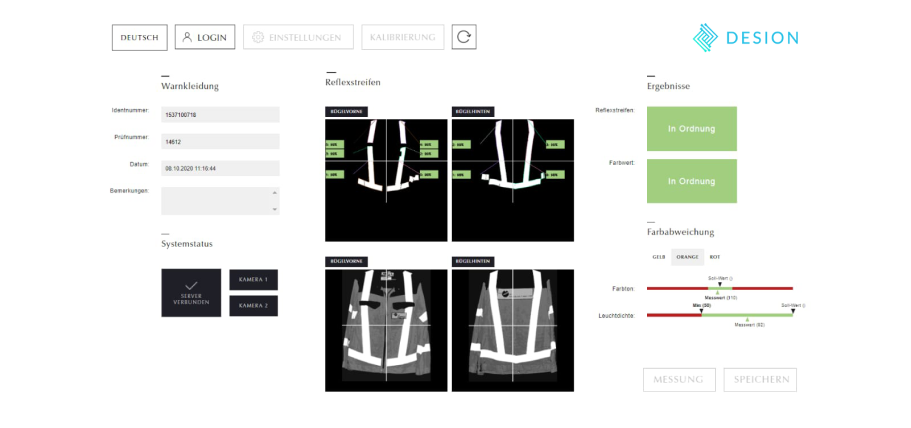Click the Farbton Soll-Wert black marker
Viewport: 911px width, 428px height.
pyautogui.click(x=720, y=285)
